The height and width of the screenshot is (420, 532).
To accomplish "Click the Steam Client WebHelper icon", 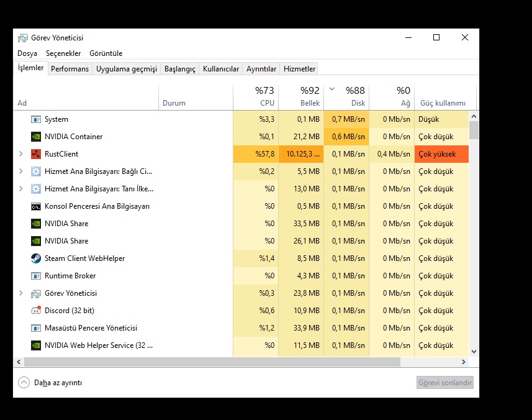I will pos(35,258).
